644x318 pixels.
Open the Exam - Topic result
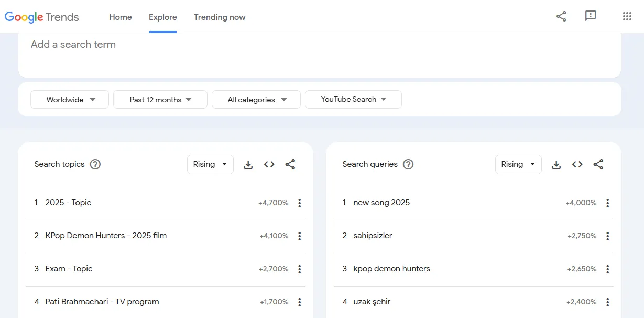[x=69, y=269]
